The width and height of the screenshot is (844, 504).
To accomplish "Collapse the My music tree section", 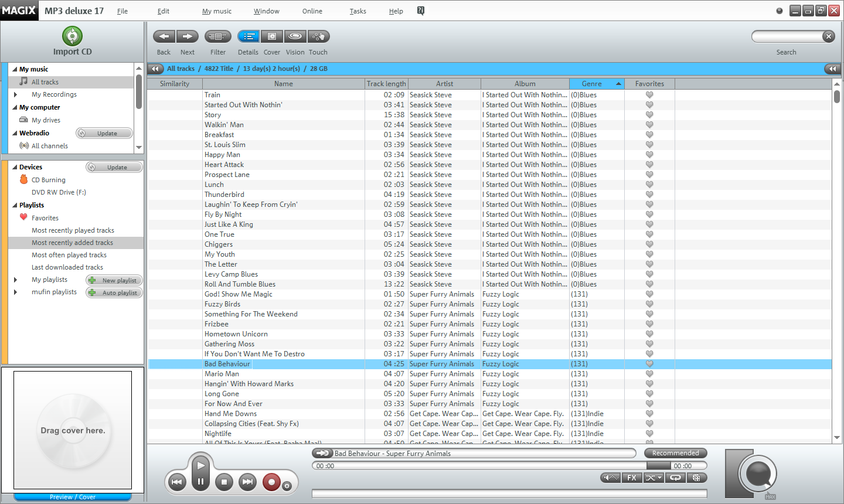I will click(15, 69).
